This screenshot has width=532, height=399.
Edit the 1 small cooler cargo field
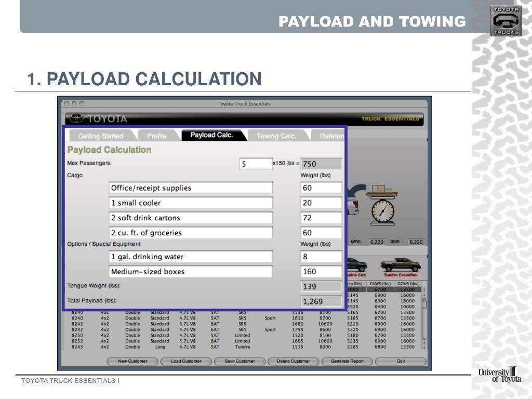[x=191, y=203]
